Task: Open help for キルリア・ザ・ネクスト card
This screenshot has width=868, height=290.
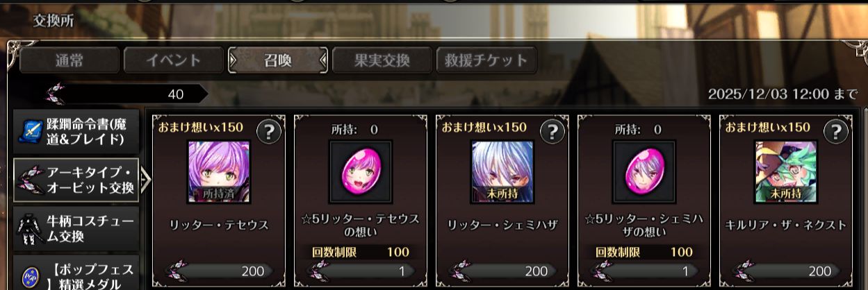Action: [836, 130]
